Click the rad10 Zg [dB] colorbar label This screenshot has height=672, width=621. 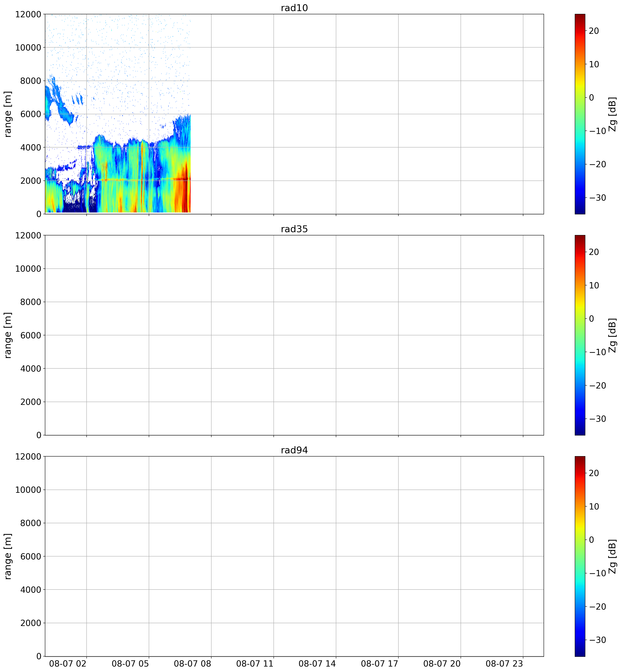(613, 114)
